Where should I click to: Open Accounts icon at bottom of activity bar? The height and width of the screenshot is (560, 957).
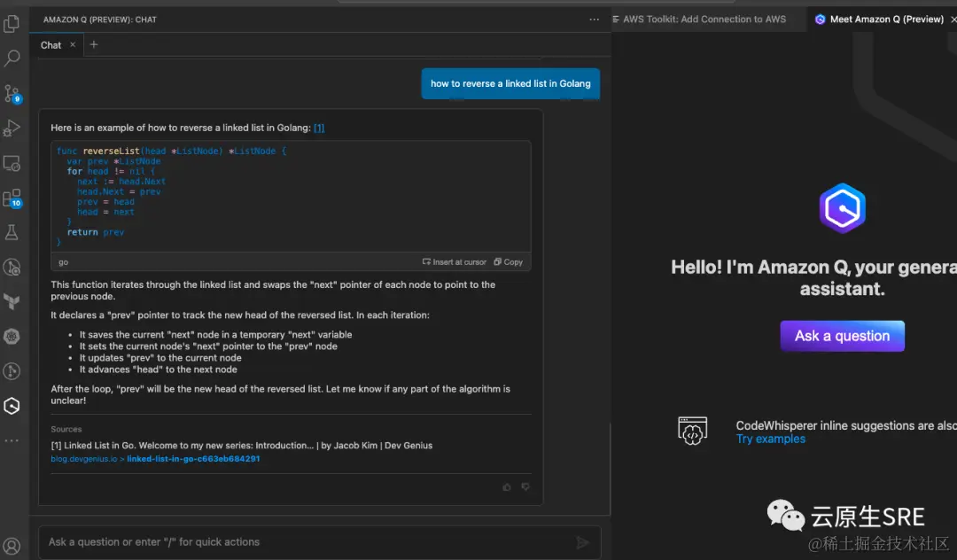pos(12,546)
